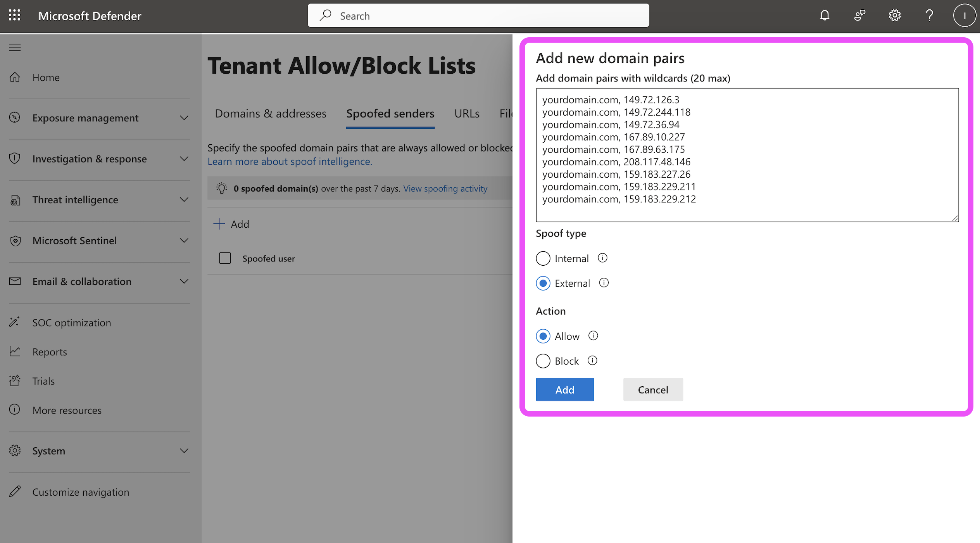980x543 pixels.
Task: Click the Threat intelligence icon
Action: pos(15,200)
